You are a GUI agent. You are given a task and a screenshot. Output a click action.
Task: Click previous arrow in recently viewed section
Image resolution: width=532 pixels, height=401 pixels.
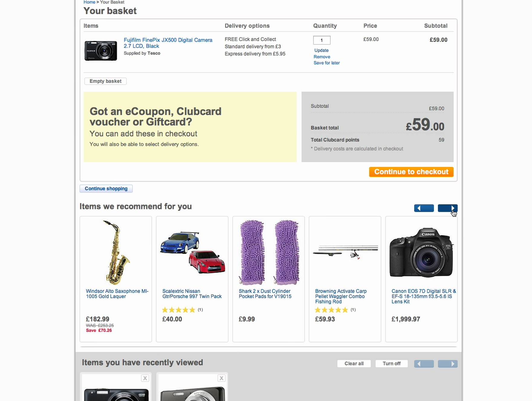coord(424,364)
